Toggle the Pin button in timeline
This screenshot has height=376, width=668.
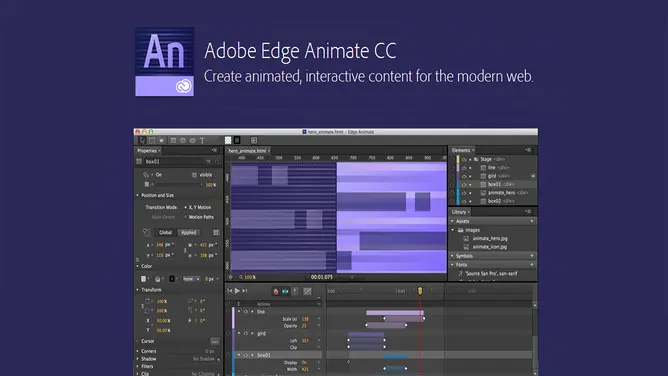295,291
